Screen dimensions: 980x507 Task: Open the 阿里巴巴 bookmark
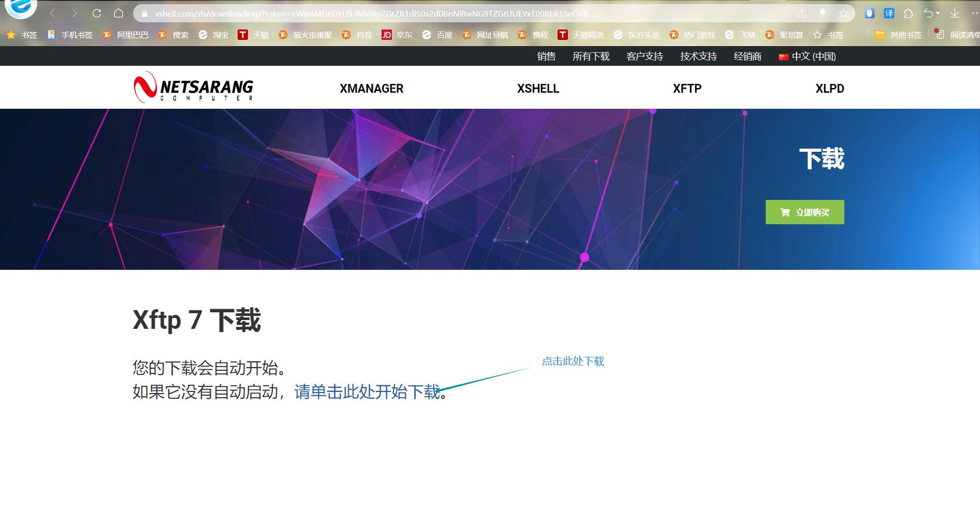click(125, 35)
